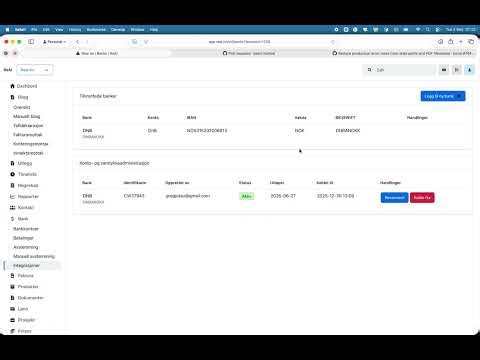The height and width of the screenshot is (360, 480).
Task: Click the Lønn sidebar icon
Action: tap(12, 309)
